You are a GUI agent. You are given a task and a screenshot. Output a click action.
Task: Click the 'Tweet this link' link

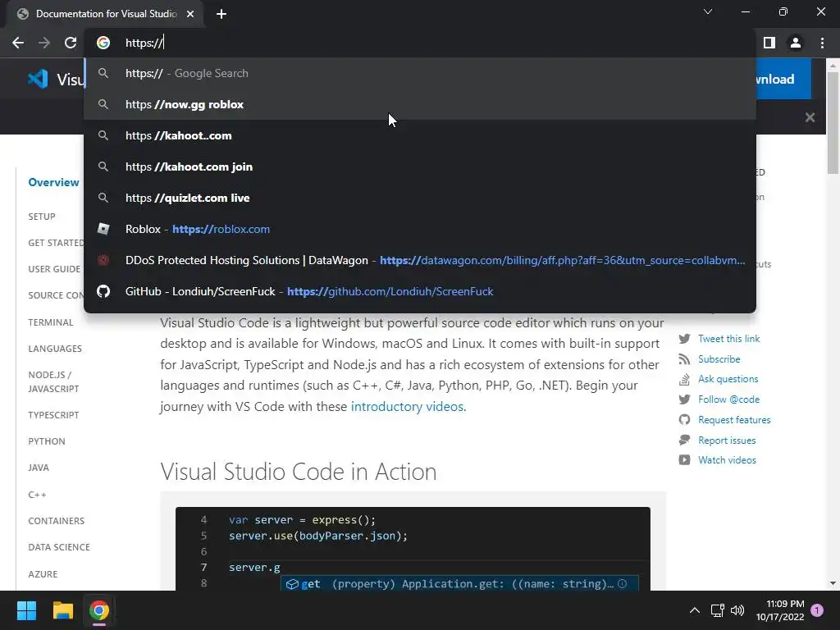728,339
